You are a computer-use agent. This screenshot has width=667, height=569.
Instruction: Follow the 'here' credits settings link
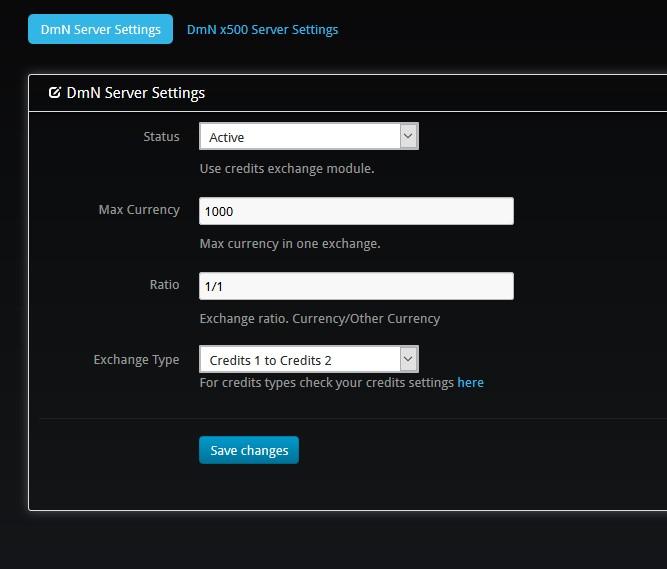[470, 382]
